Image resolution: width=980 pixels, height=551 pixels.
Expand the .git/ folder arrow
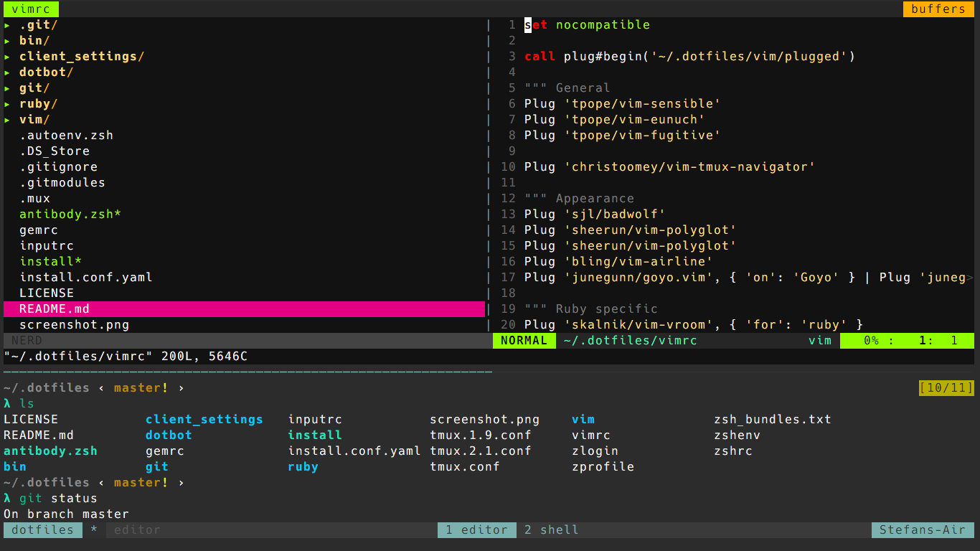click(7, 25)
